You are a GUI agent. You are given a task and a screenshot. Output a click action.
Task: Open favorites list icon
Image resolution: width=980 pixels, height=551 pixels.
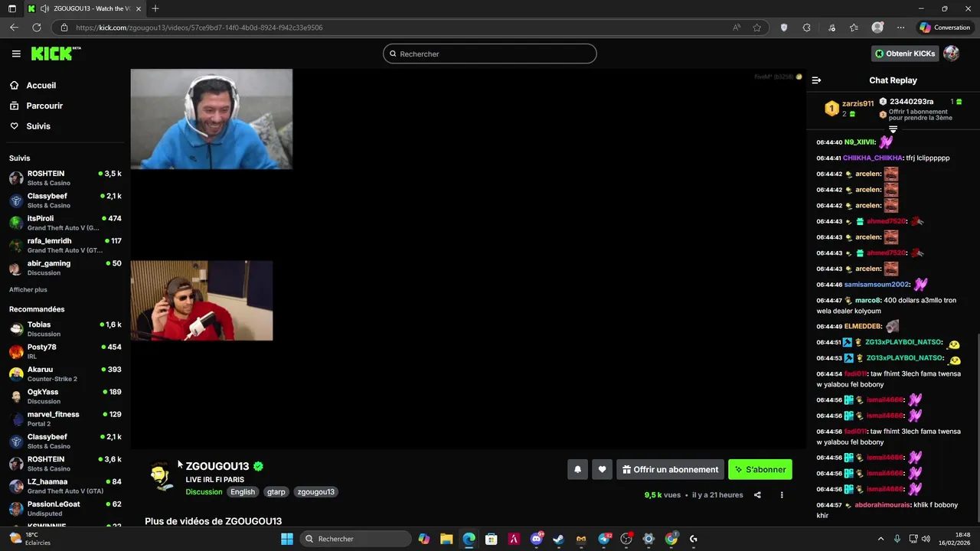pyautogui.click(x=854, y=28)
